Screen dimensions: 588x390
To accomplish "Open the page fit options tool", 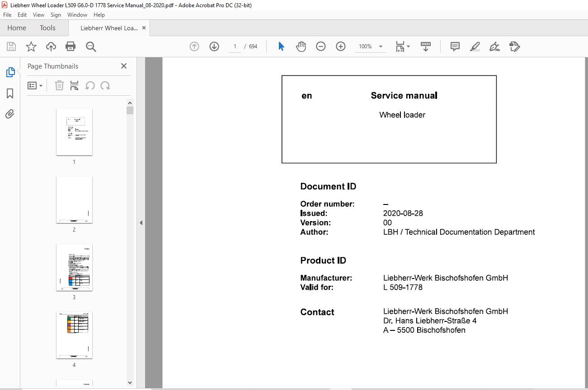I will pyautogui.click(x=402, y=46).
